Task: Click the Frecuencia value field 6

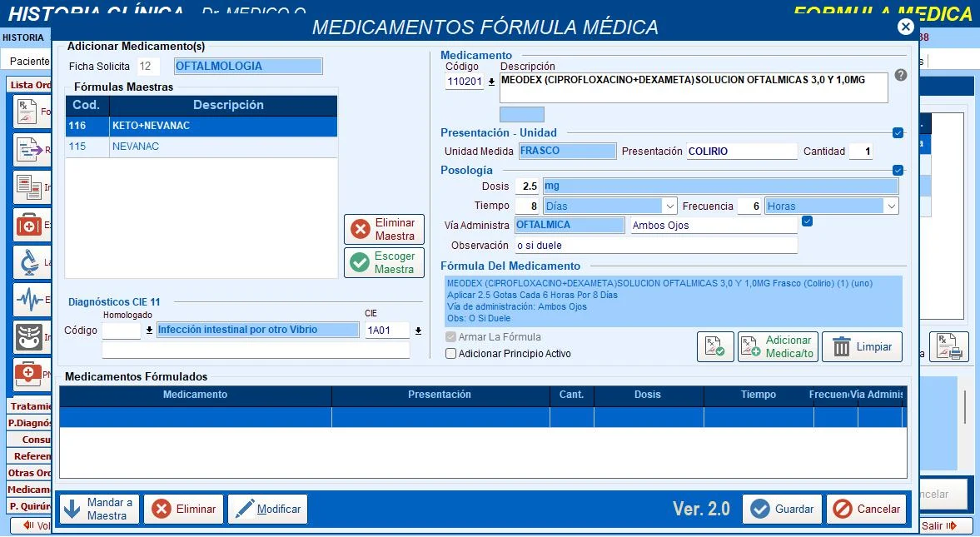Action: tap(749, 206)
